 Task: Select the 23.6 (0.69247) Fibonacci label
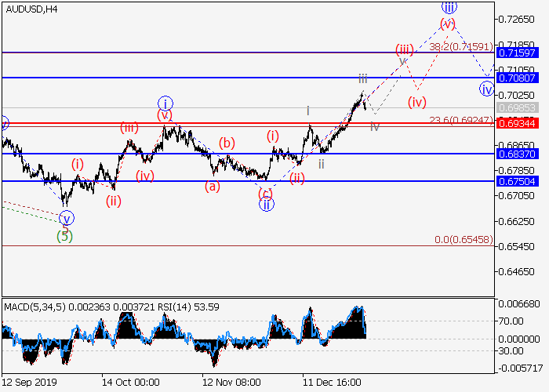pos(461,120)
